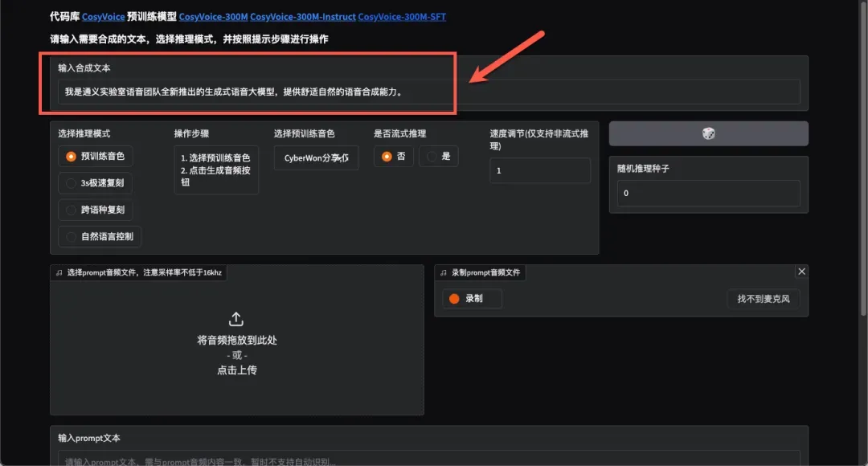868x466 pixels.
Task: Open the 选择预训练音色 dropdown
Action: (x=316, y=158)
